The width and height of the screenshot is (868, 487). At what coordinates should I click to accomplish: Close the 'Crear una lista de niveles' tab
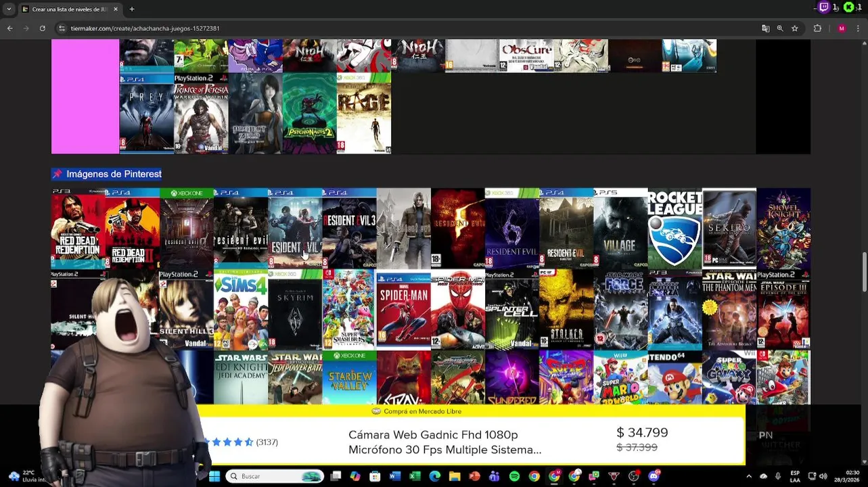point(116,9)
